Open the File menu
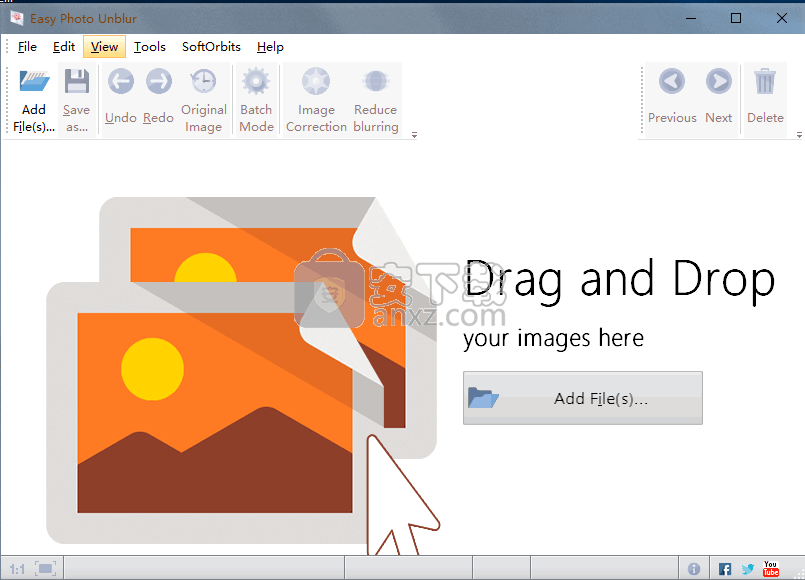 click(x=27, y=47)
